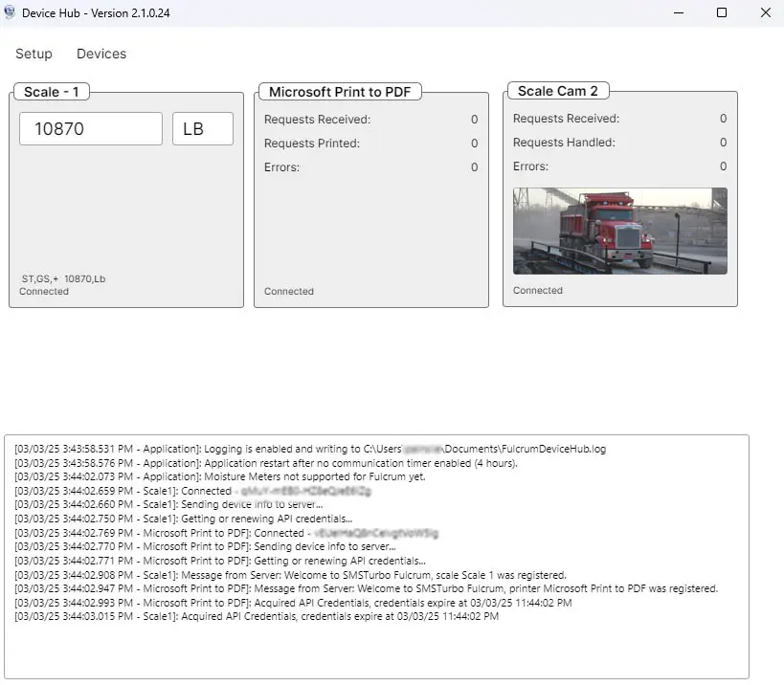Select the weight field showing 10870
The width and height of the screenshot is (784, 685).
pos(90,127)
